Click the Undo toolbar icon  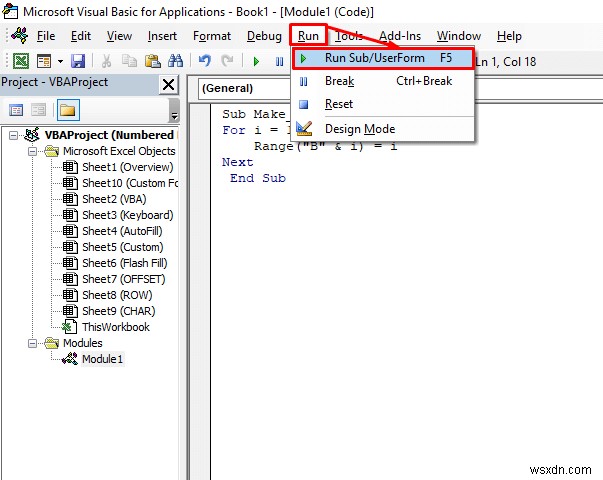pyautogui.click(x=205, y=61)
